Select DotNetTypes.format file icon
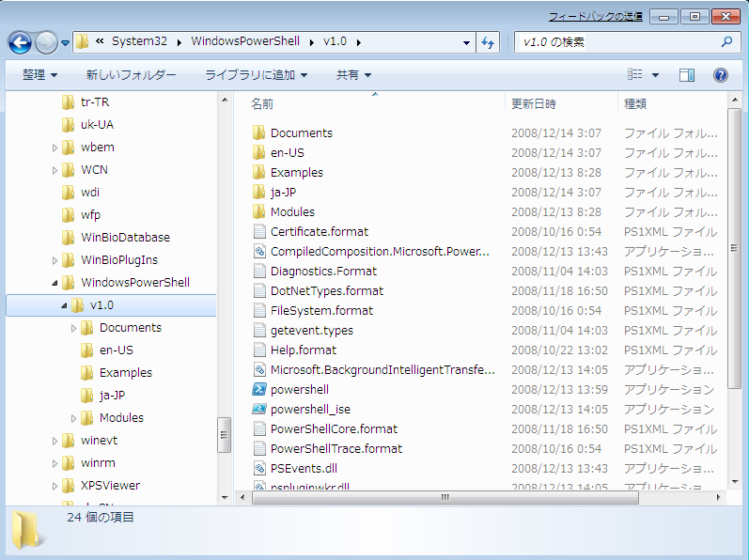Viewport: 749px width, 560px height. click(259, 290)
